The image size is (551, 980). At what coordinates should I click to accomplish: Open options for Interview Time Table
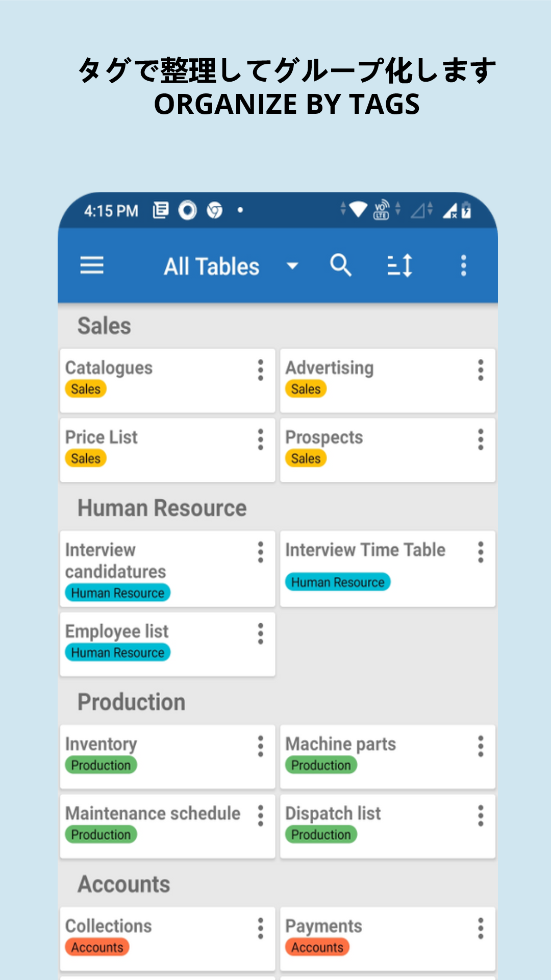click(481, 552)
